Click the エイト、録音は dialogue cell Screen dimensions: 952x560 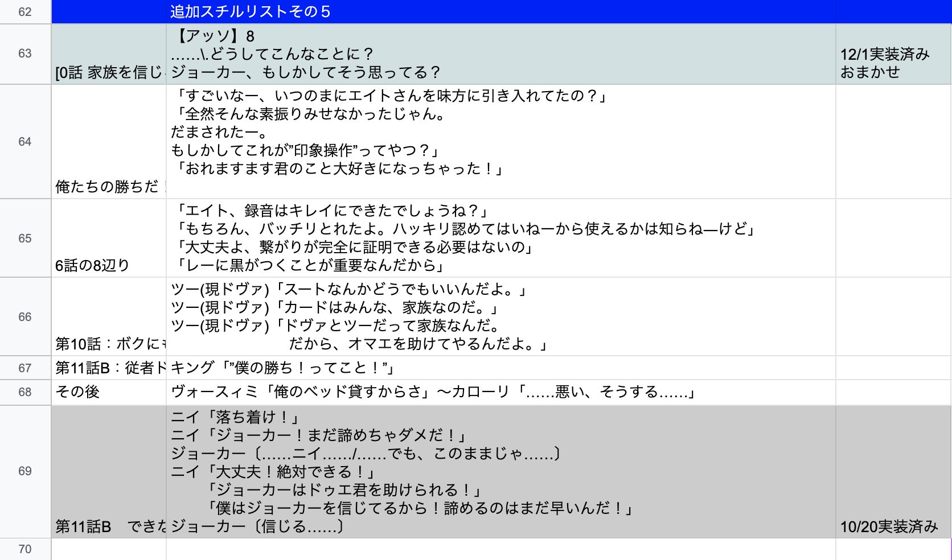coord(500,238)
